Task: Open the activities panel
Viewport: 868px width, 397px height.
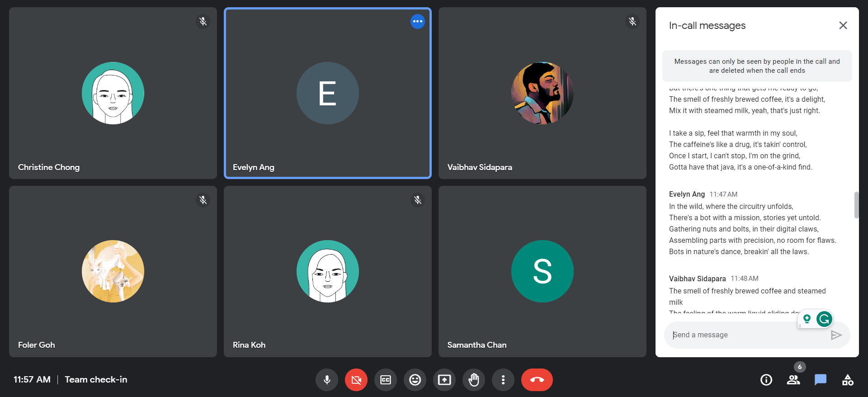Action: click(x=848, y=380)
